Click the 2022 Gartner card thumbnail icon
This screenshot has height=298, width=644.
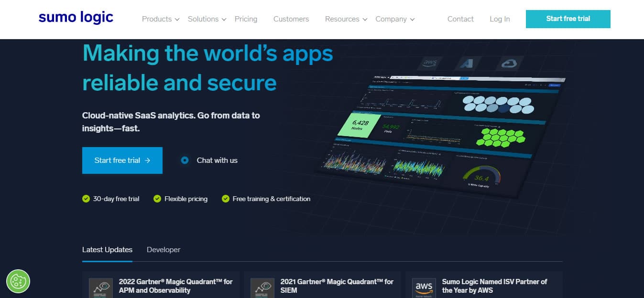[101, 287]
